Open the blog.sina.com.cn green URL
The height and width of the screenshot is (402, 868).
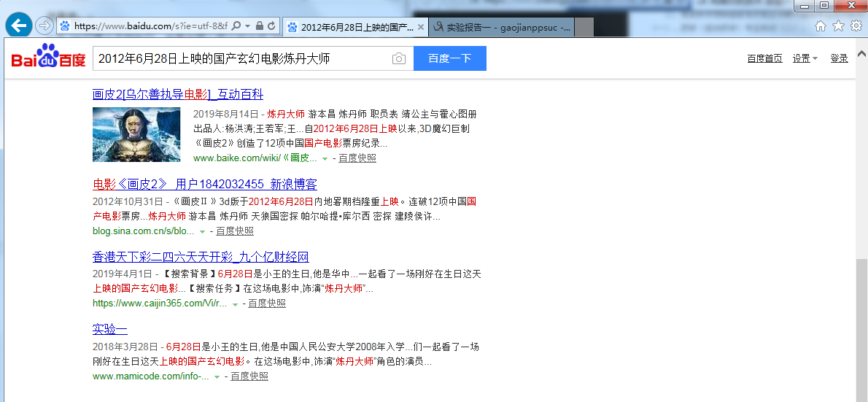pyautogui.click(x=144, y=231)
